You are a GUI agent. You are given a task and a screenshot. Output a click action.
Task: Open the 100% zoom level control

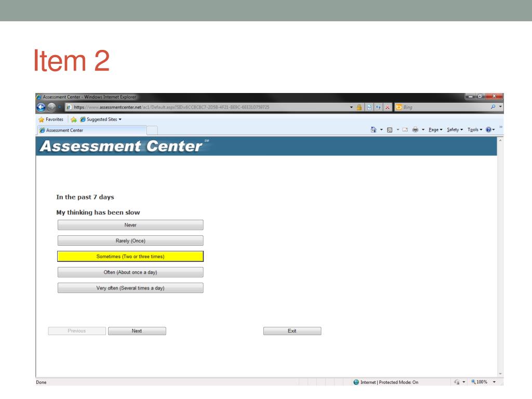coord(483,382)
